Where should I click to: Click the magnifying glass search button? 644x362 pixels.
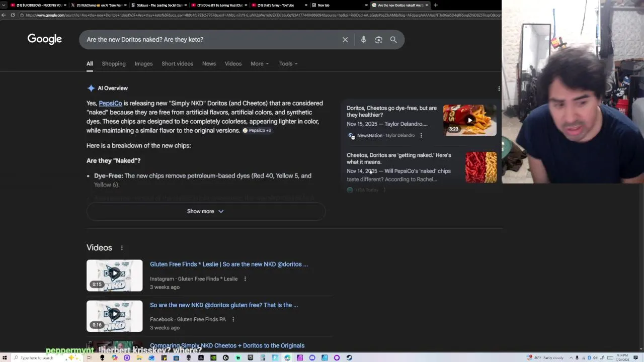[x=393, y=40]
